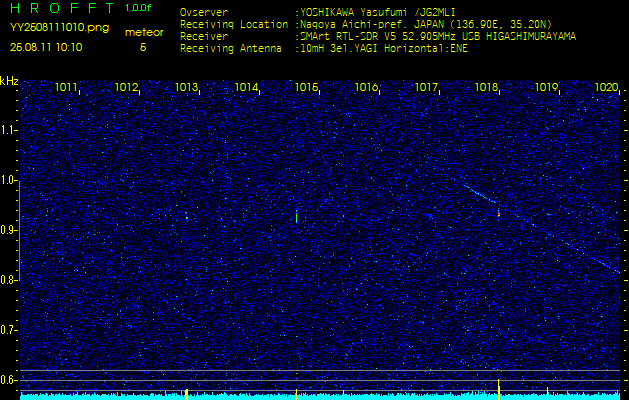The height and width of the screenshot is (400, 629).
Task: Click the "Receiving Antenna" field label
Action: coord(231,49)
